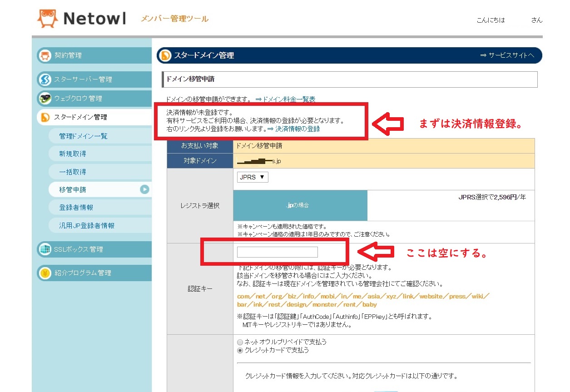The image size is (570, 392).
Task: Open 管理ドメイン一覧 in sidebar
Action: click(83, 136)
